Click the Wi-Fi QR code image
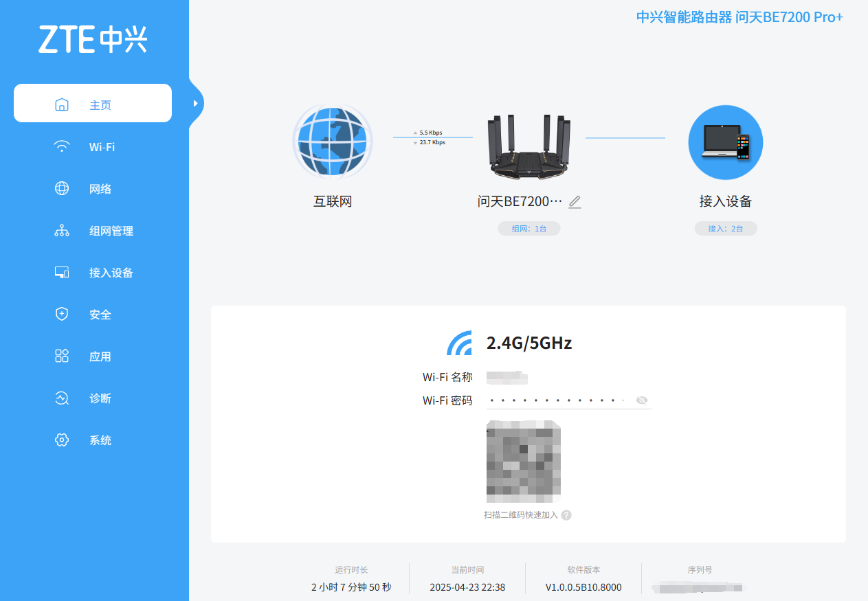 [524, 460]
